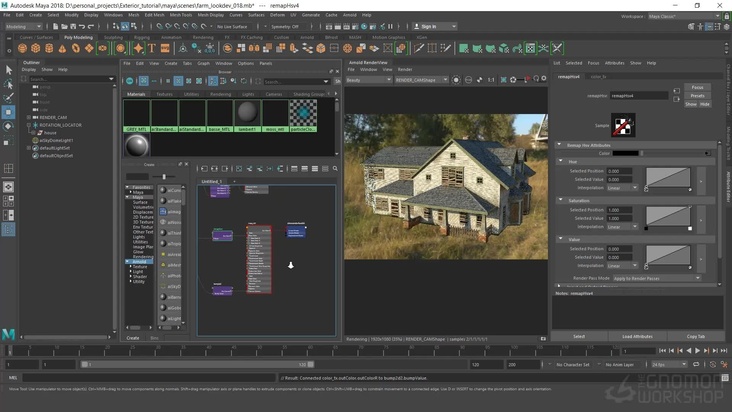Click the Maya logo icon at bottom left
Image resolution: width=732 pixels, height=412 pixels.
pyautogui.click(x=8, y=334)
